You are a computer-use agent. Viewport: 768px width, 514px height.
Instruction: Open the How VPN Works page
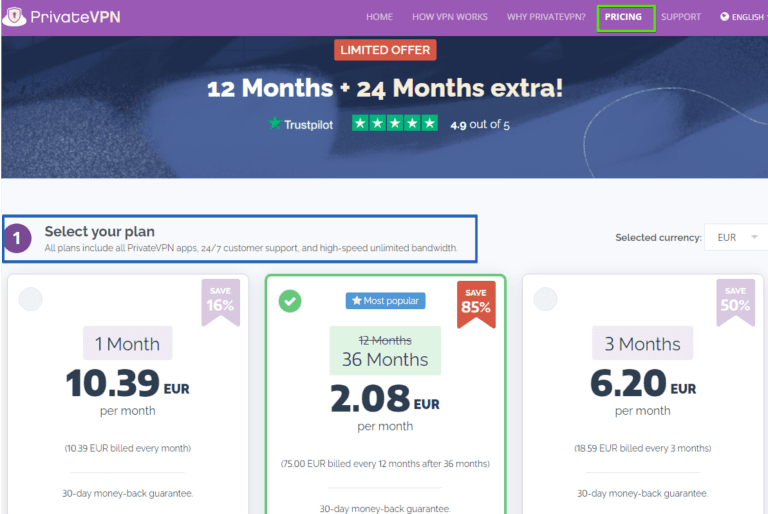click(449, 17)
